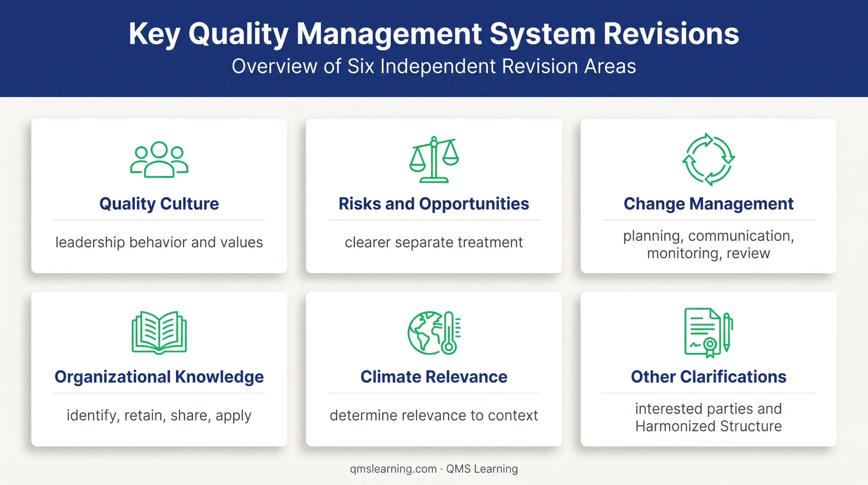
Task: Click the balance scales icon
Action: coord(434,159)
